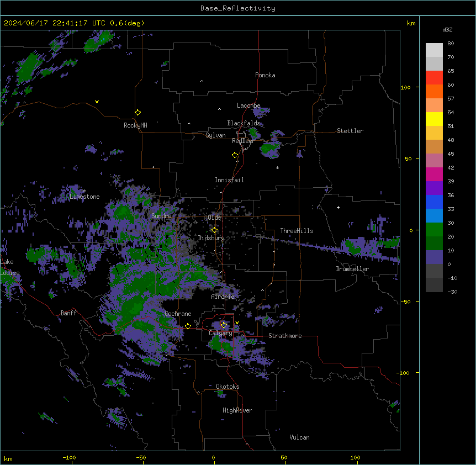
Task: Click the -30 value in the dBZ legend
Action: coord(452,292)
